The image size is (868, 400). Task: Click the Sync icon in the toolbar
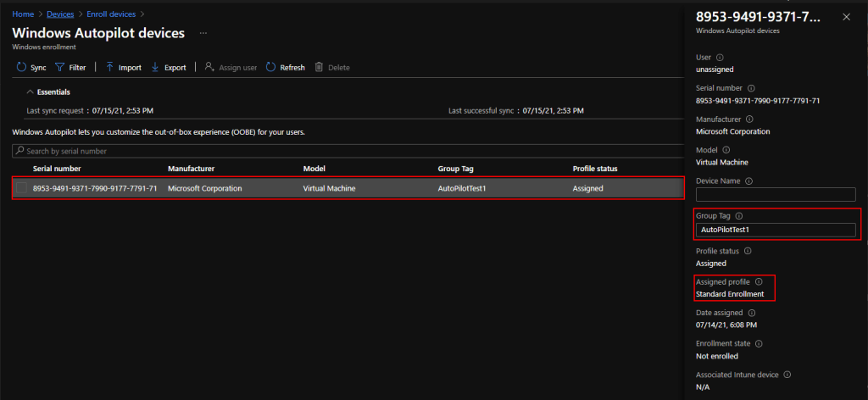pos(22,67)
